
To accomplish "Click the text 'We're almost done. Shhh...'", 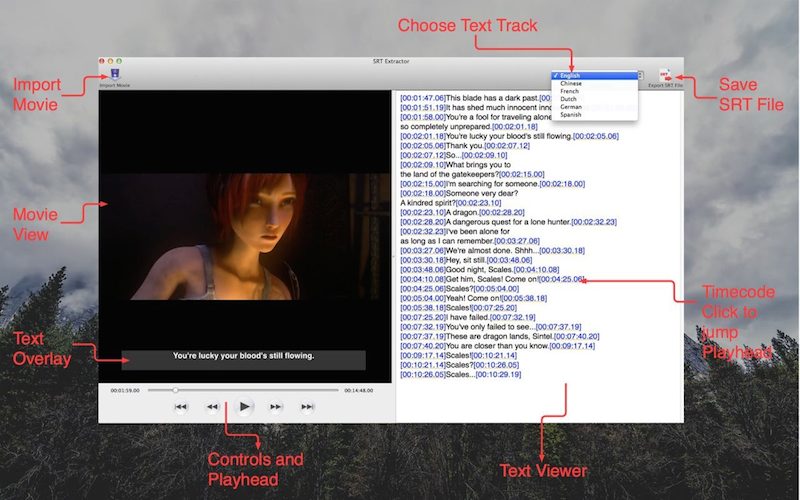I will 492,251.
